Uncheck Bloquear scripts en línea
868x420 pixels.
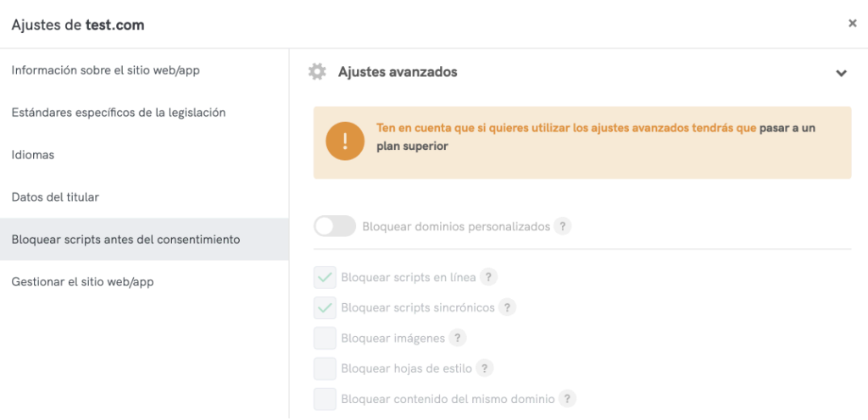325,278
